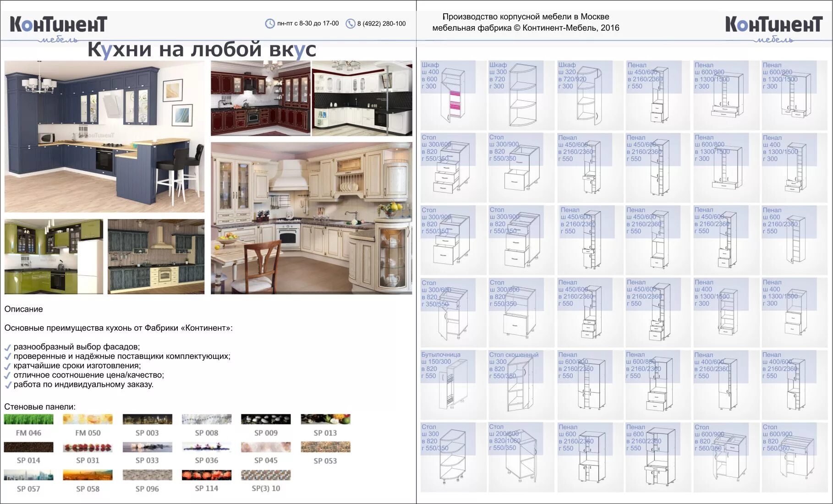The image size is (833, 504).
Task: Open the Стол скошенный module
Action: coord(521,385)
